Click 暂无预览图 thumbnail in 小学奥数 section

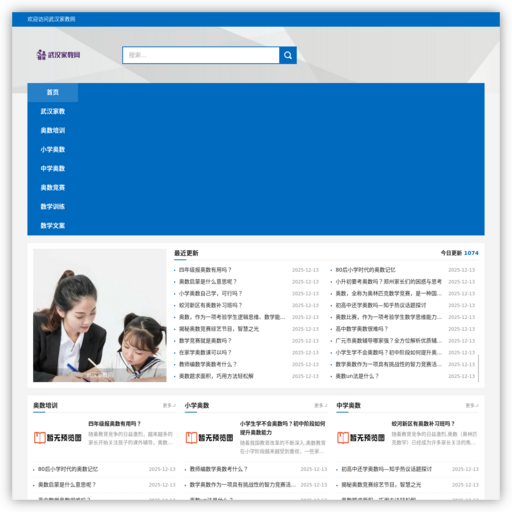(209, 438)
